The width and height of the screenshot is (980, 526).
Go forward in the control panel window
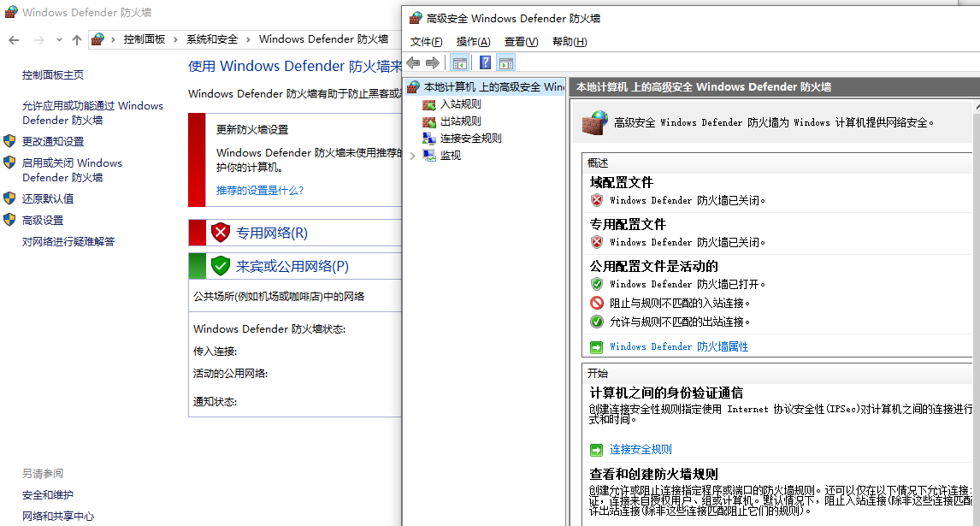pos(38,40)
